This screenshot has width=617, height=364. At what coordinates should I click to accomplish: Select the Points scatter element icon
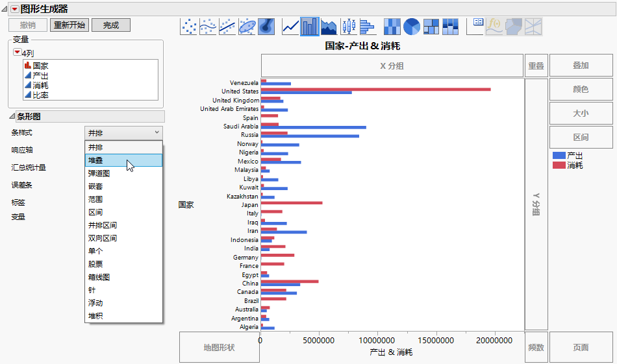pos(189,27)
